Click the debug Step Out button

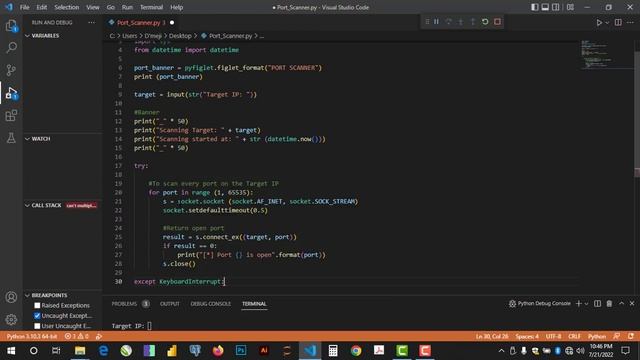[x=473, y=22]
